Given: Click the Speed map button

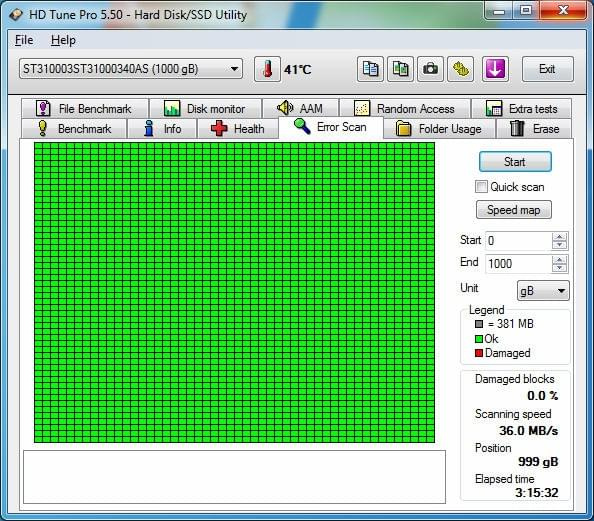Looking at the screenshot, I should (x=514, y=210).
